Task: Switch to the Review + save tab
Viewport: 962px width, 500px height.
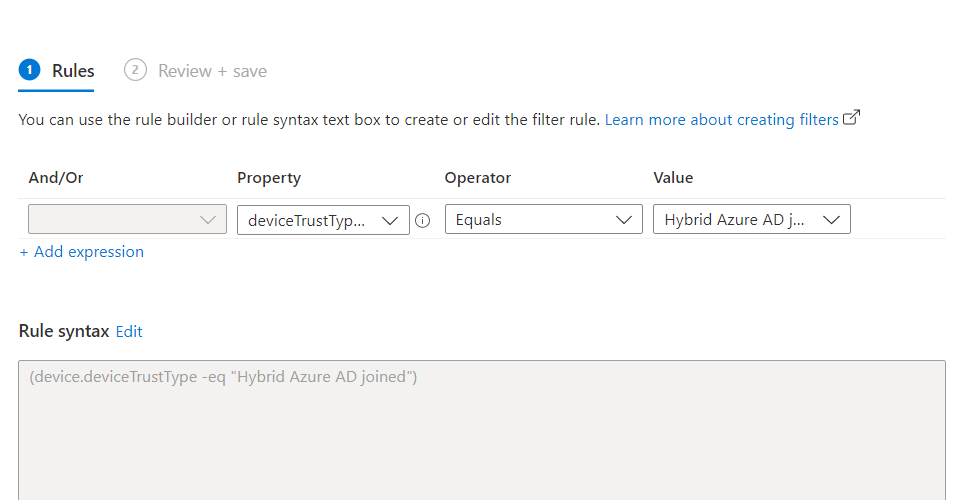Action: click(x=196, y=71)
